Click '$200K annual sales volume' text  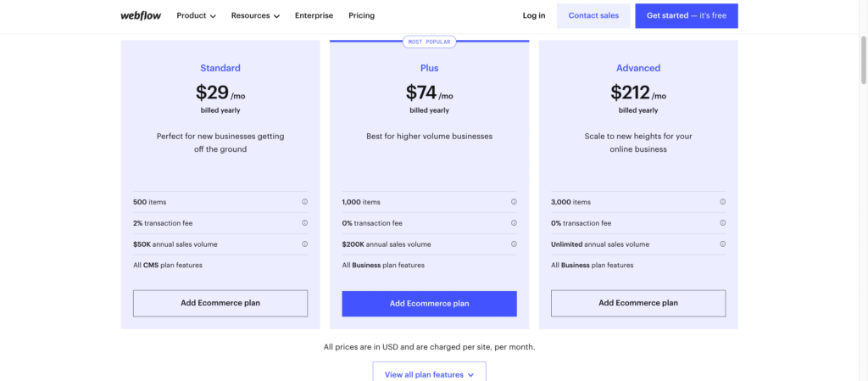click(387, 244)
